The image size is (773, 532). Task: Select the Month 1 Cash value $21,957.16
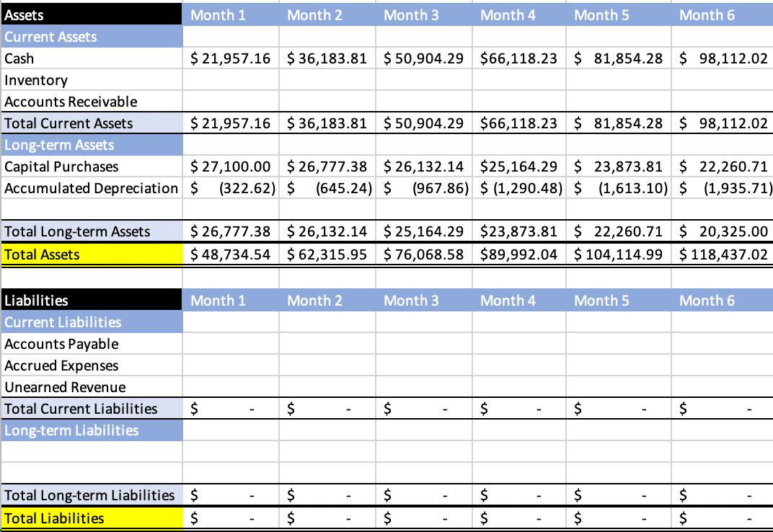231,58
